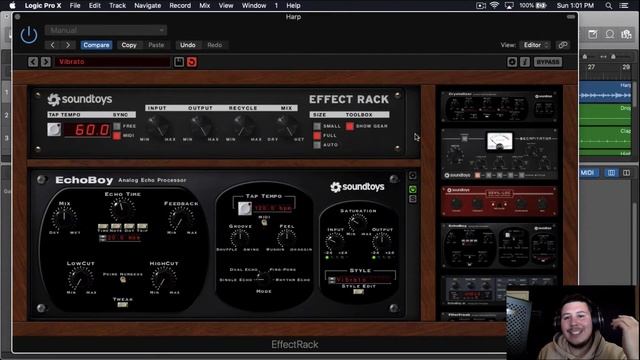Image resolution: width=640 pixels, height=360 pixels.
Task: Toggle the EchoBoy MIDI tempo switch
Action: (264, 222)
